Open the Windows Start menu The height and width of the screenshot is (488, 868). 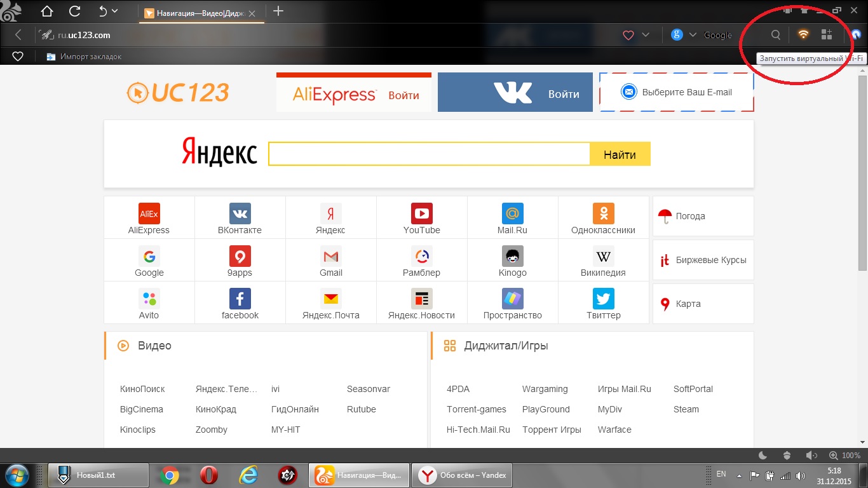(17, 475)
